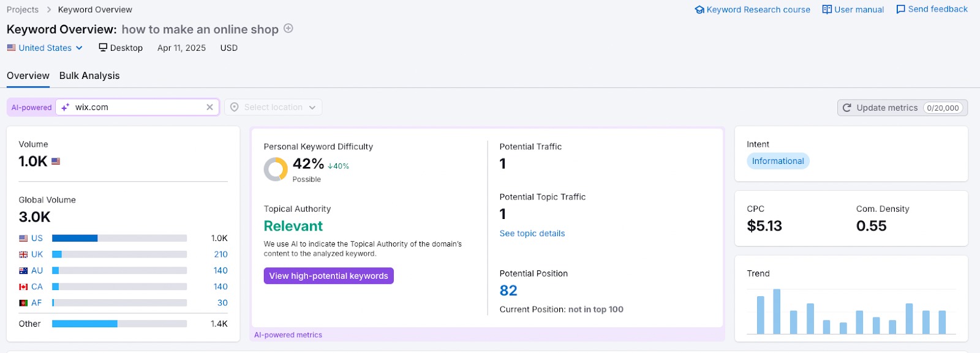Click the Send feedback speech bubble icon
This screenshot has height=353, width=980.
(x=900, y=10)
